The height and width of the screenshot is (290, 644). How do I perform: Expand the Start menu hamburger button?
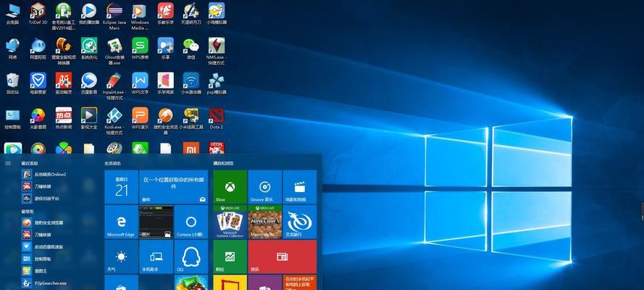8,163
